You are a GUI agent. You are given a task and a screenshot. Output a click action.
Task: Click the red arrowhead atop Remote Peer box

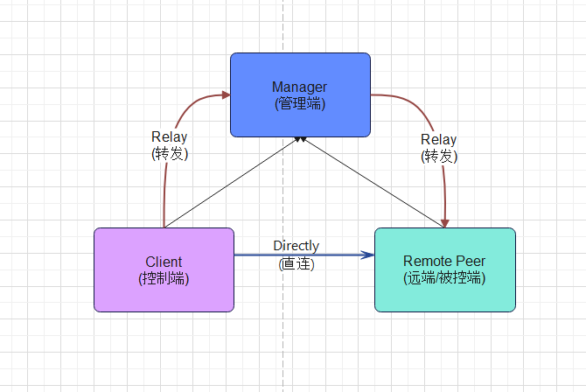[x=445, y=223]
